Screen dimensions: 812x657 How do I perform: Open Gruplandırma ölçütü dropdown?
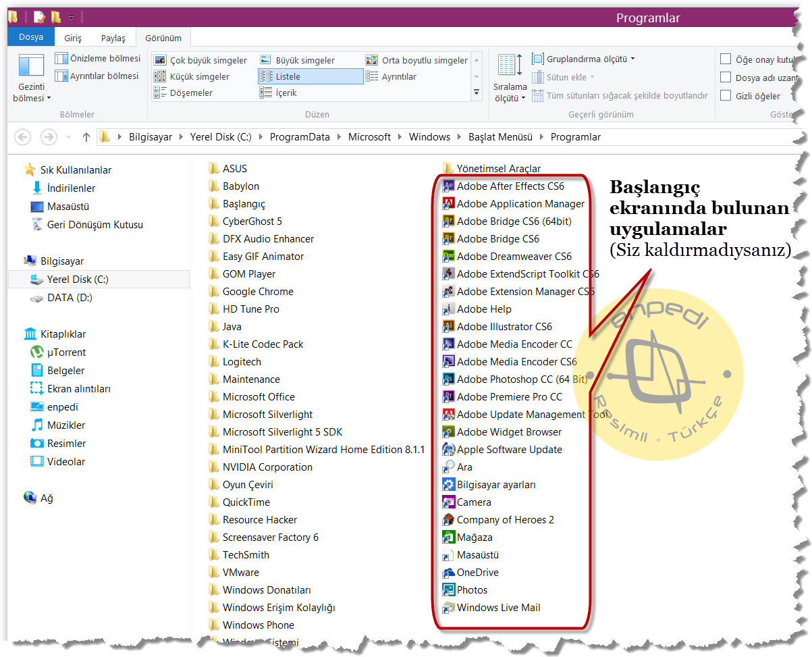pos(583,59)
